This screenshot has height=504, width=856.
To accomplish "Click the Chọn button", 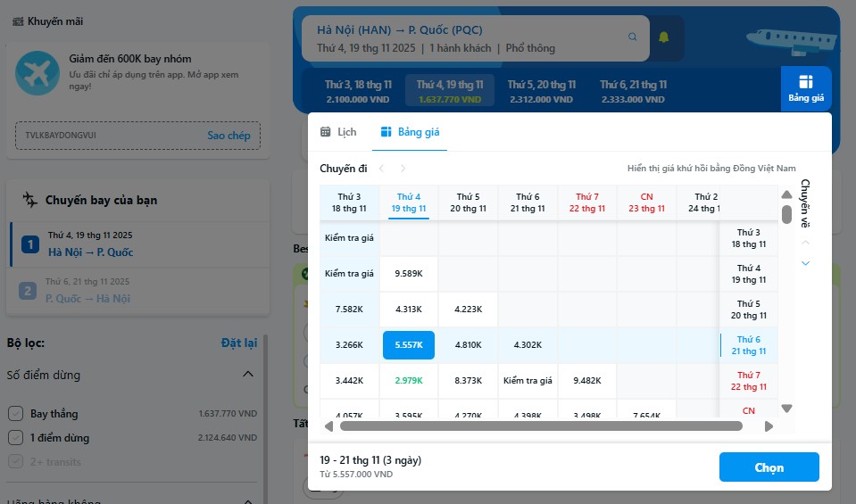I will [769, 467].
